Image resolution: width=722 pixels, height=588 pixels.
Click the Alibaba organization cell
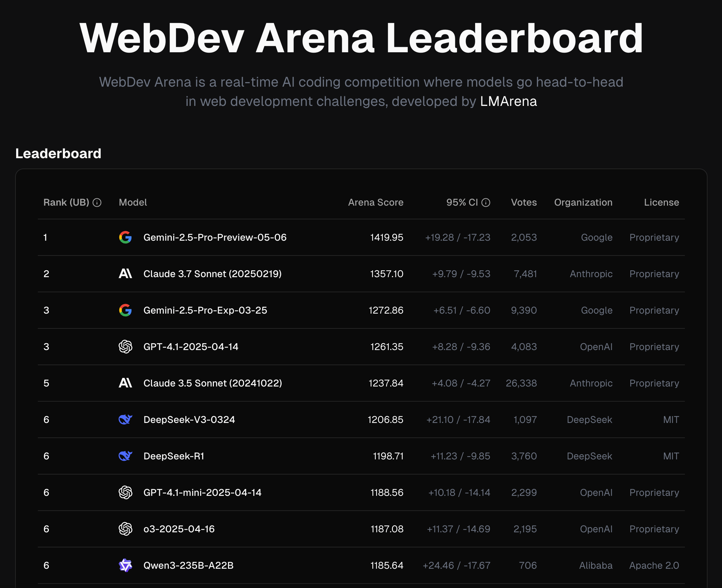tap(596, 565)
